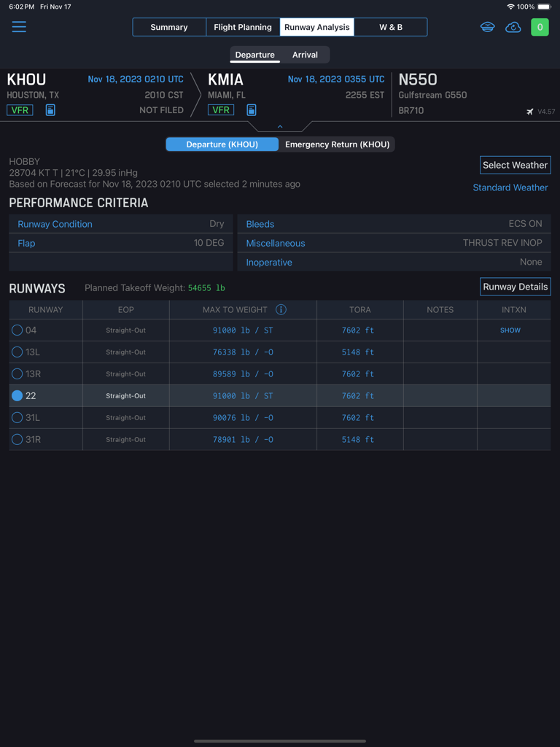Image resolution: width=560 pixels, height=747 pixels.
Task: Tap the EOP column header
Action: pyautogui.click(x=125, y=309)
